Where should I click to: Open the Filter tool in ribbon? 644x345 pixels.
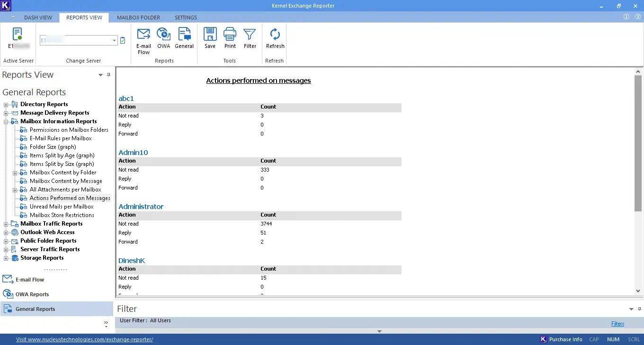(250, 38)
